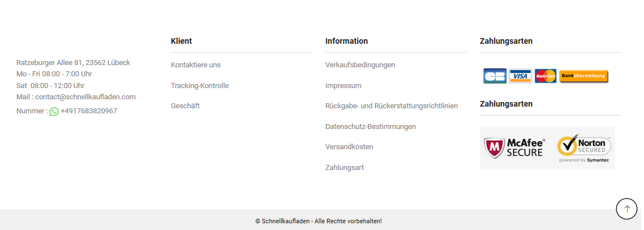Open the Tracking-Kontrolle link

200,85
